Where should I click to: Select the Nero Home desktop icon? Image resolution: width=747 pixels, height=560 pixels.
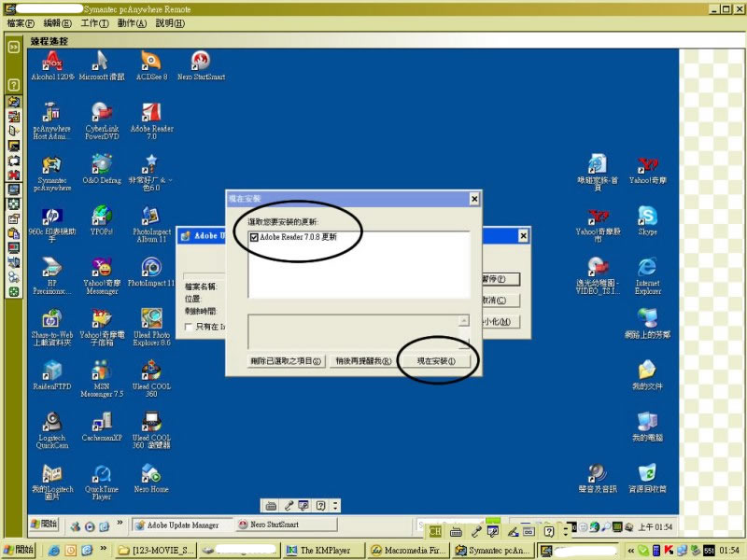pos(151,478)
